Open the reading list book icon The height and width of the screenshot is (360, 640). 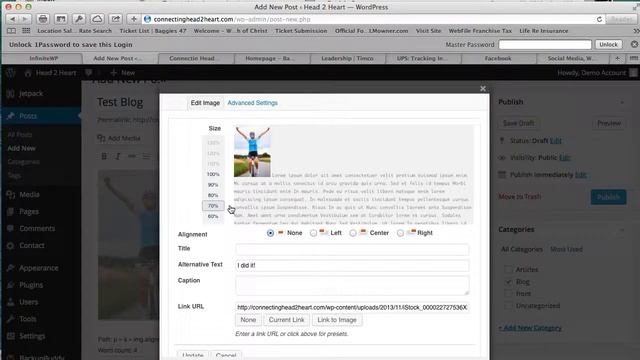pos(11,31)
